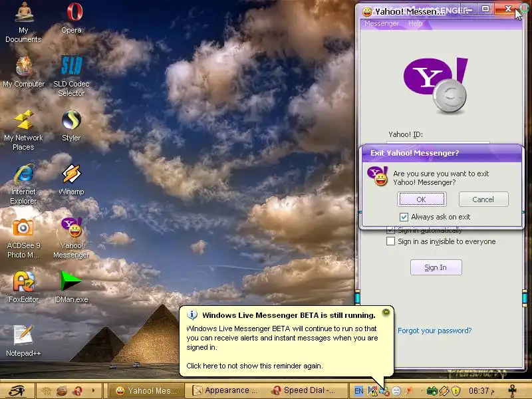
Task: Select the Notepad++ desktop icon
Action: [x=23, y=340]
